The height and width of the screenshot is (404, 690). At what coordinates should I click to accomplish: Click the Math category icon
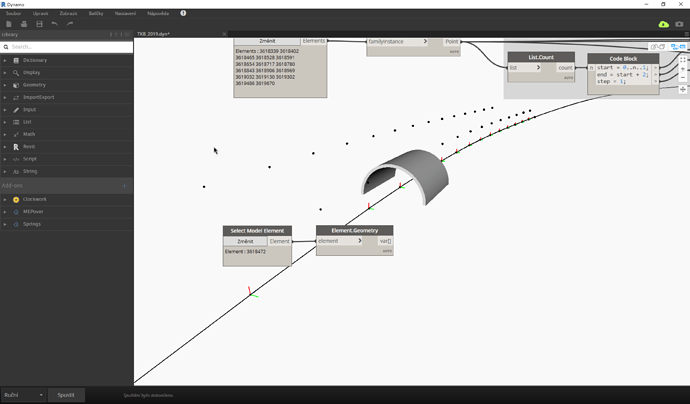[16, 134]
